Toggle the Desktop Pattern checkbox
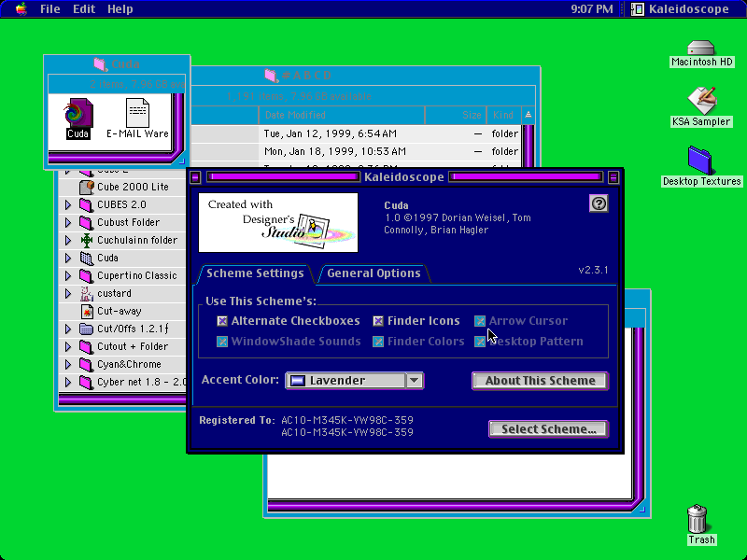747x560 pixels. pyautogui.click(x=480, y=342)
